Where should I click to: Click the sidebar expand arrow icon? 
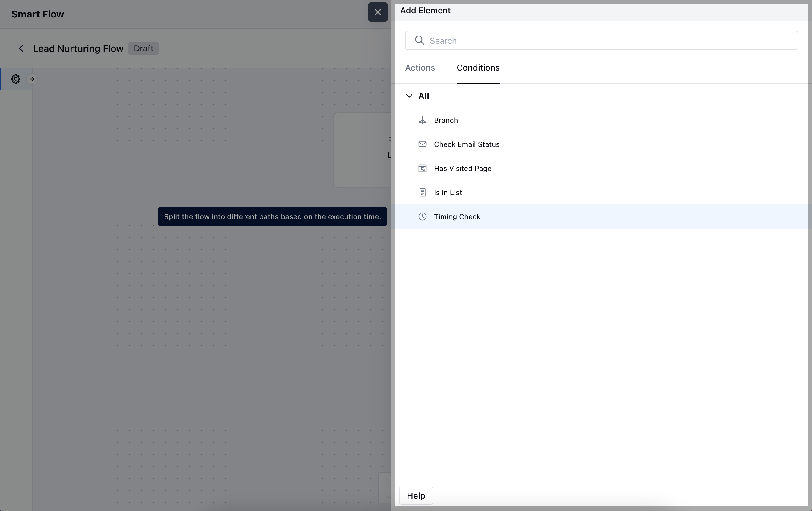point(32,79)
